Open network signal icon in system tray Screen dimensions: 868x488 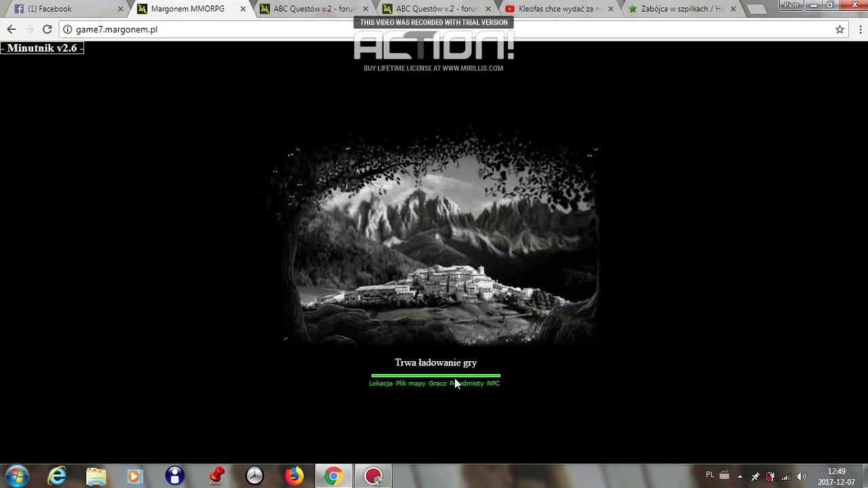[787, 476]
